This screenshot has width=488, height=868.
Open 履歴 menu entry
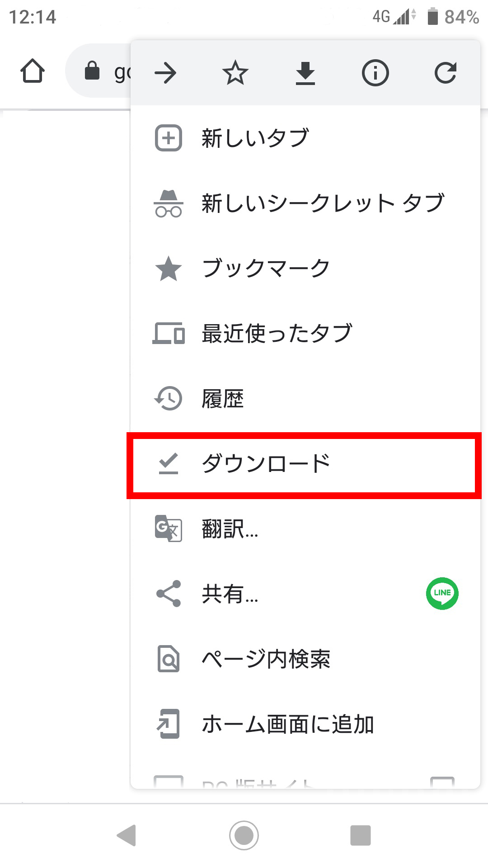(305, 398)
